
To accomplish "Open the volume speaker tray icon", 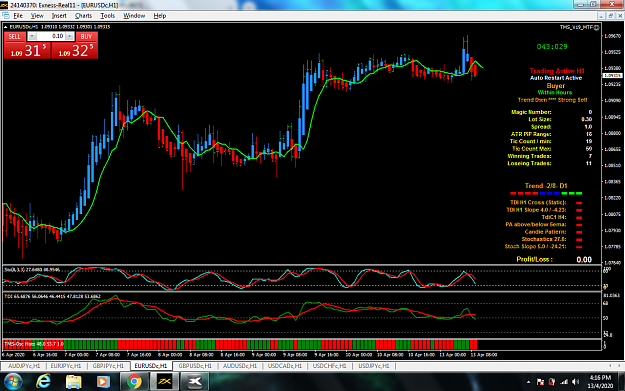I will coord(576,382).
